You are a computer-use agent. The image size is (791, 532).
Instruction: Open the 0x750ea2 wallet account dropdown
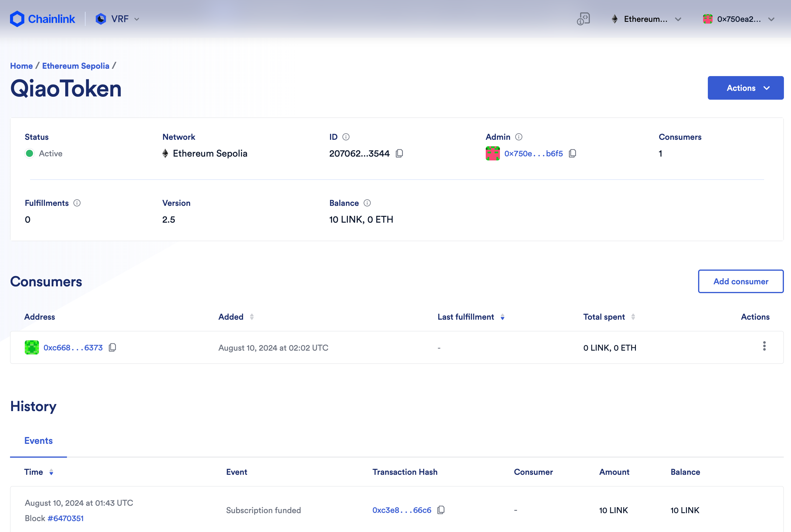pos(739,19)
